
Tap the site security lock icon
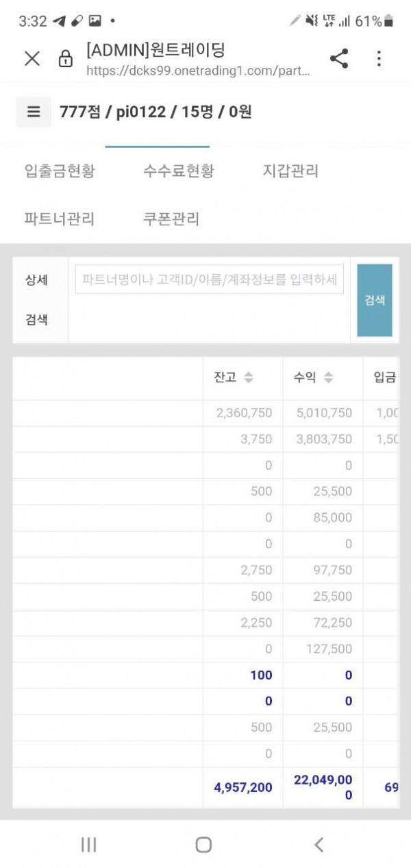point(66,59)
